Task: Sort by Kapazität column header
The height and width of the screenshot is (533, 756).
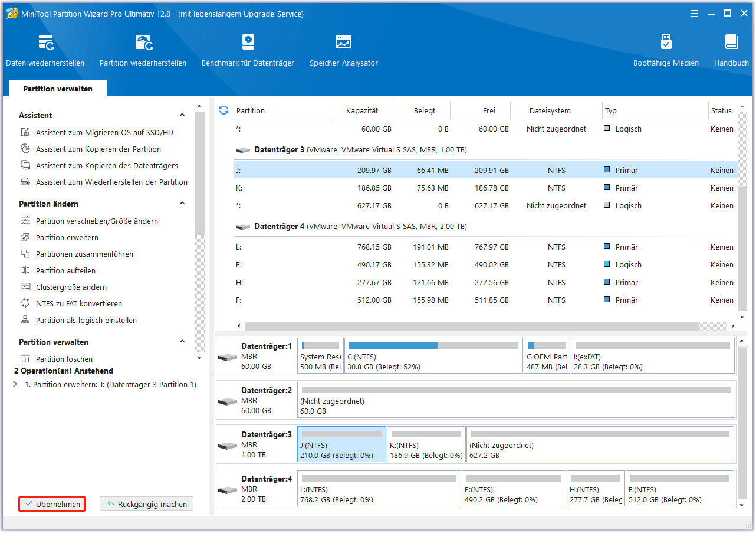Action: (362, 111)
